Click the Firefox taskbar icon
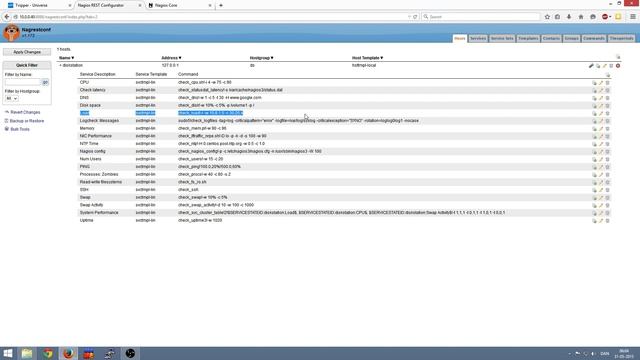The width and height of the screenshot is (640, 360). click(x=68, y=353)
